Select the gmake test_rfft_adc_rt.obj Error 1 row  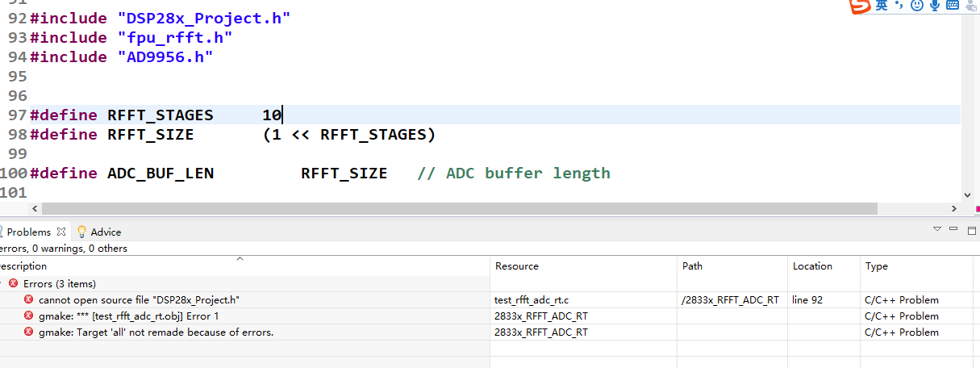click(x=128, y=316)
